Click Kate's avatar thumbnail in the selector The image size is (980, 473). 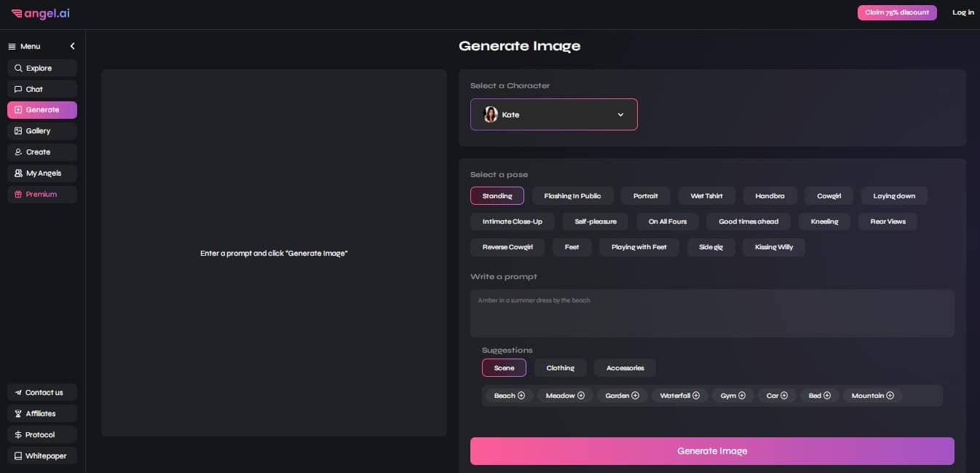pyautogui.click(x=491, y=114)
